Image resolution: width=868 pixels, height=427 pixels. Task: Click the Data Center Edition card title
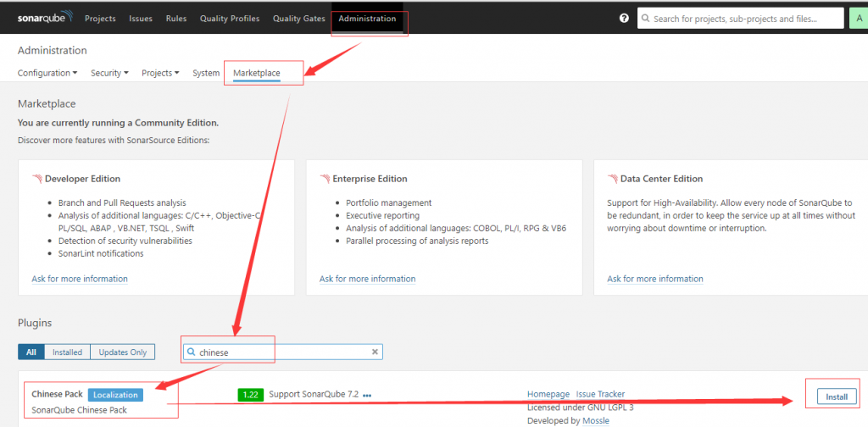coord(661,179)
